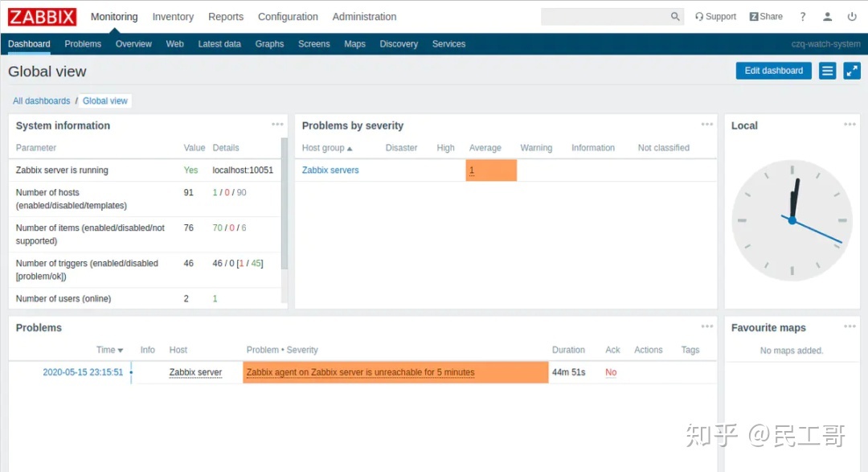Open System information widget menu dots
This screenshot has height=472, width=868.
coord(277,124)
